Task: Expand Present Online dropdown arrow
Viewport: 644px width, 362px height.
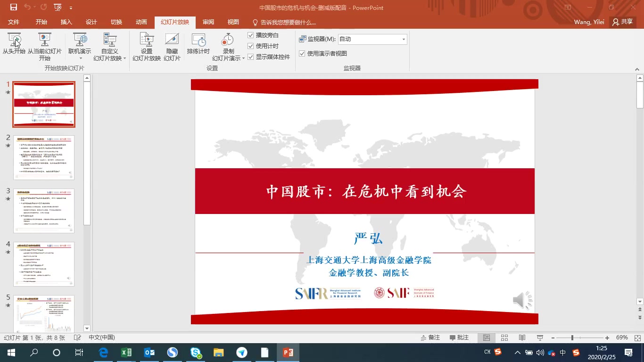Action: 80,58
